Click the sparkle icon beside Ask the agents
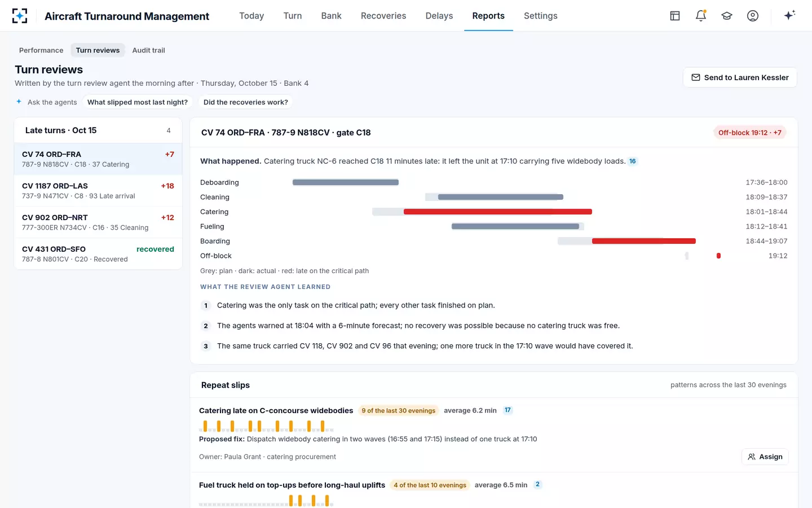The height and width of the screenshot is (508, 812). tap(19, 102)
